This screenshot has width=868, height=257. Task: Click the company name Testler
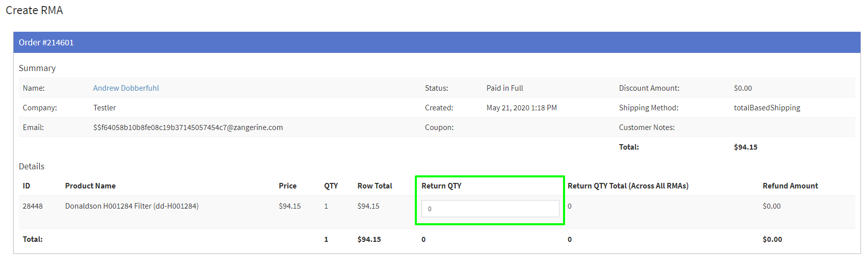point(104,108)
